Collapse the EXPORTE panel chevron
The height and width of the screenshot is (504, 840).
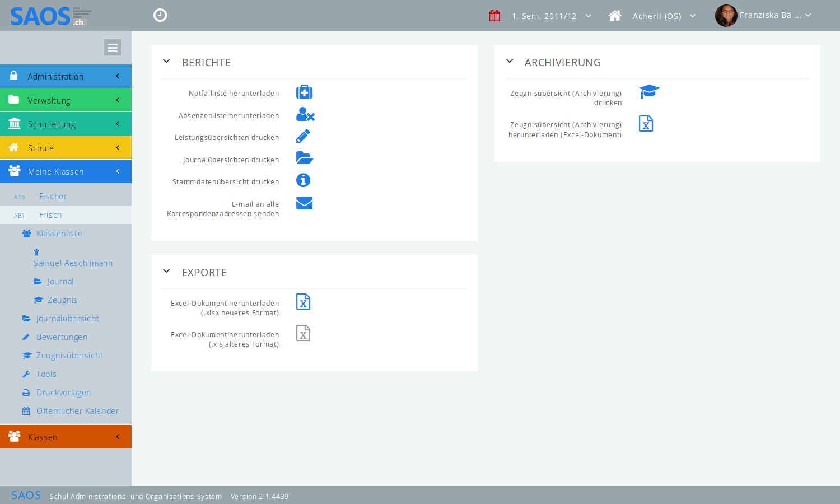coord(166,271)
